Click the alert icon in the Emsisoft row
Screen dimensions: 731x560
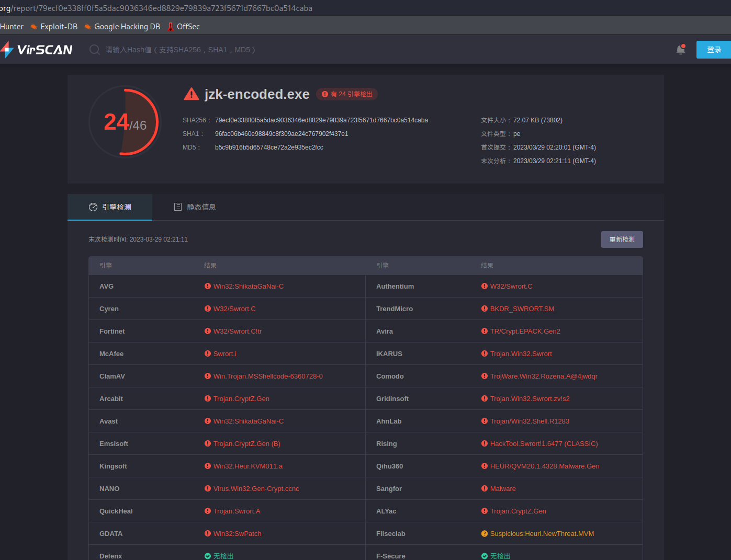[x=208, y=443]
